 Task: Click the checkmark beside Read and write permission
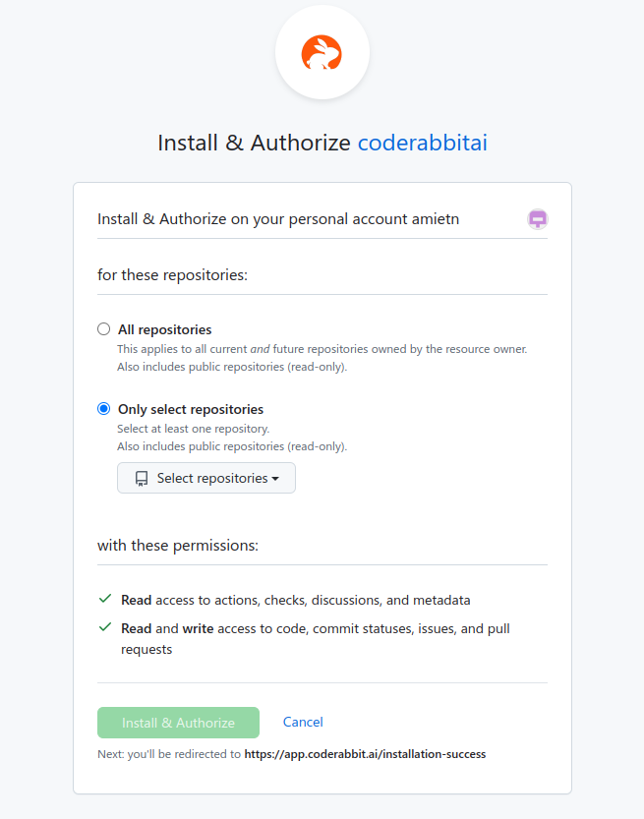(x=104, y=627)
